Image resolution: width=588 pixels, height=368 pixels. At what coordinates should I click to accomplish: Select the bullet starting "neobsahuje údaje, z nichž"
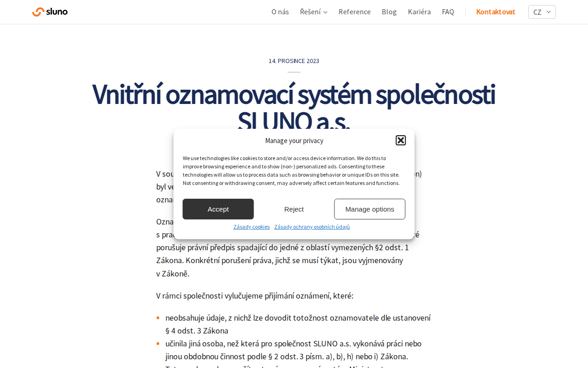[x=298, y=324]
